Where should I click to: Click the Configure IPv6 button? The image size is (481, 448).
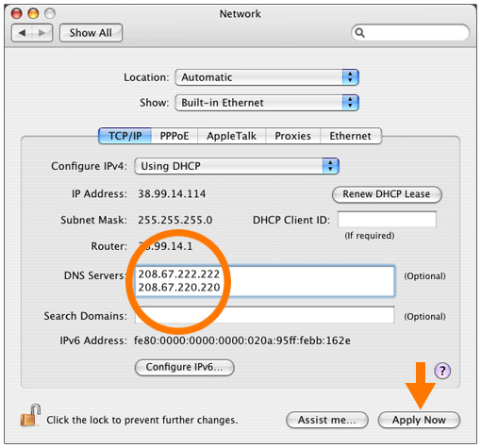point(184,367)
